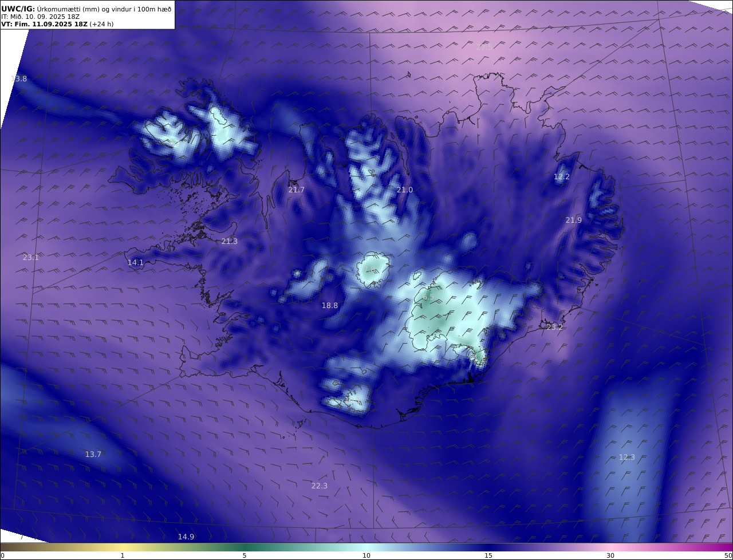
Task: Click the 12.2 value label
Action: 562,176
